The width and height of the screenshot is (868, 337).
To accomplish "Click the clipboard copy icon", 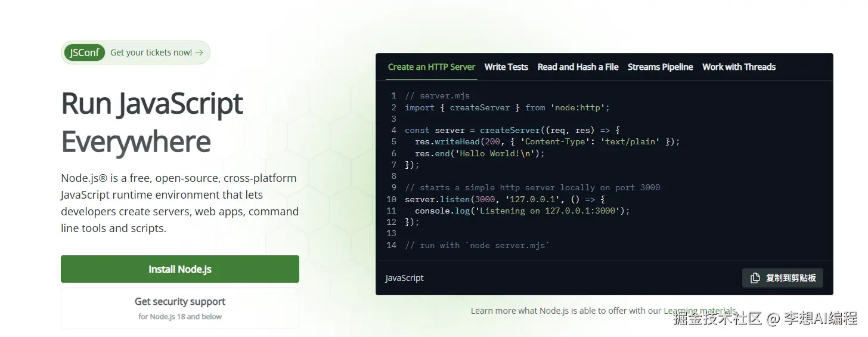I will tap(755, 278).
